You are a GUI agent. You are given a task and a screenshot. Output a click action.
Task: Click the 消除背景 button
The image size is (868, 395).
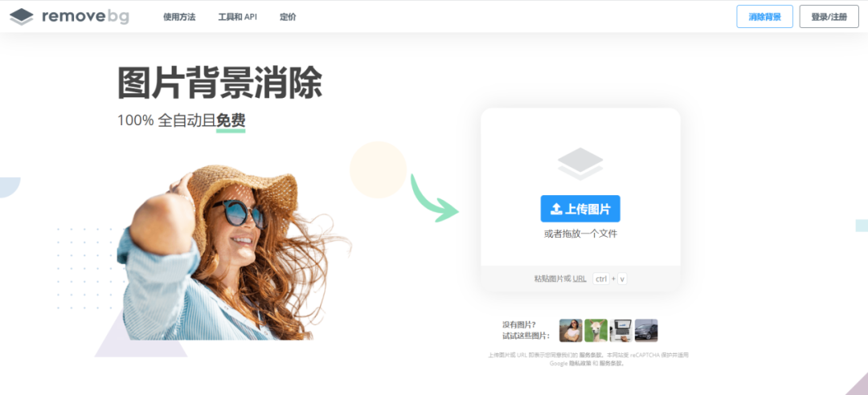(764, 17)
